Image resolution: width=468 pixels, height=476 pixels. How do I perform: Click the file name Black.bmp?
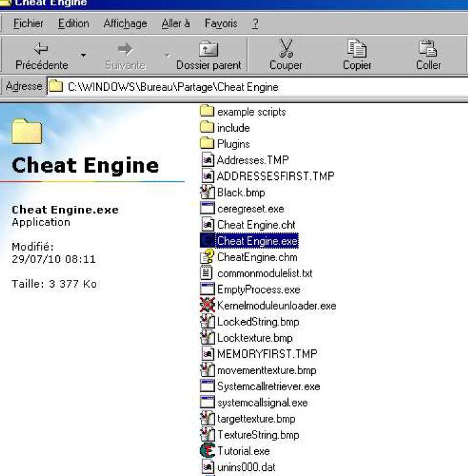coord(241,193)
